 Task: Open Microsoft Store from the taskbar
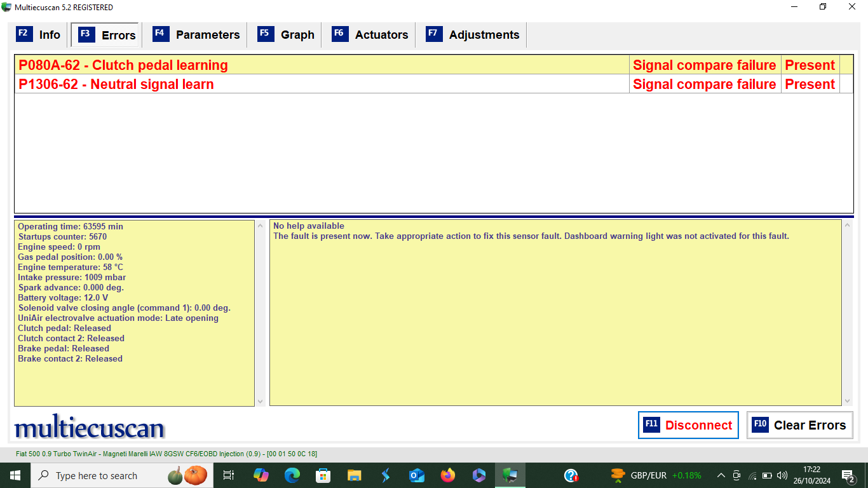pos(323,475)
